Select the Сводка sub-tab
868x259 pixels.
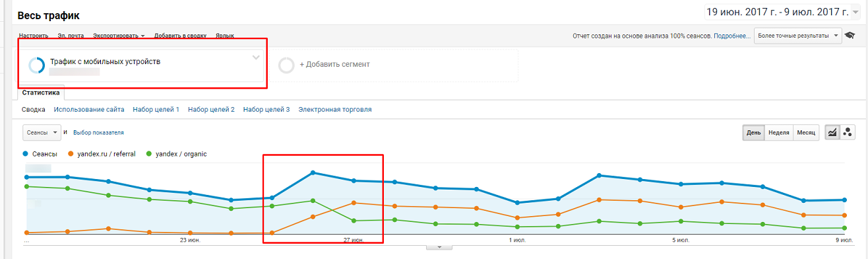click(x=33, y=110)
